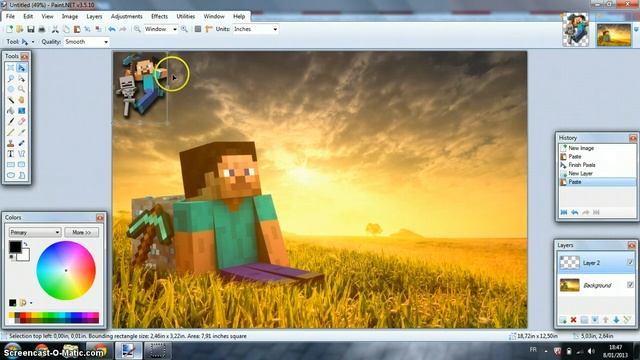640x360 pixels.
Task: Select the Text tool
Action: click(x=11, y=153)
